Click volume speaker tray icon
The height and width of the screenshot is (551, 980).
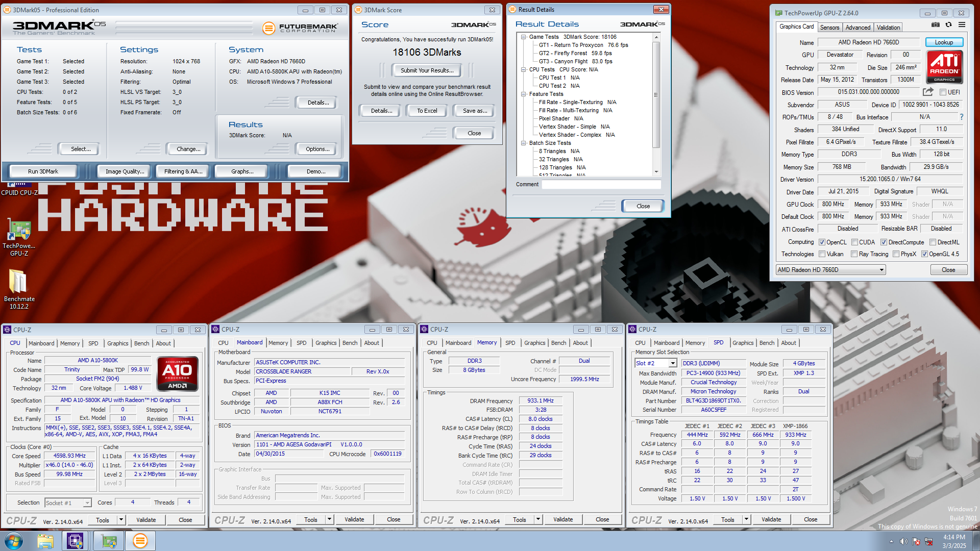903,541
